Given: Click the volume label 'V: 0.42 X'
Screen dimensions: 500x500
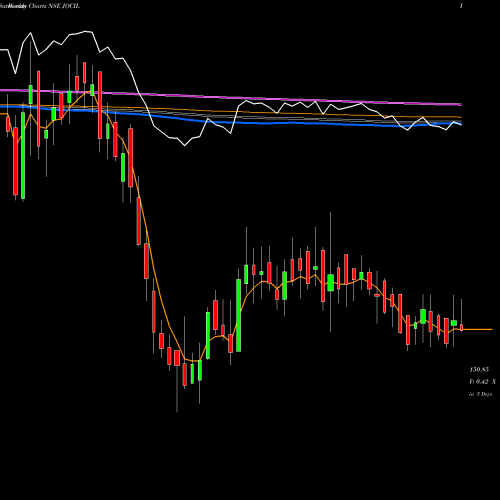Looking at the screenshot, I should click(482, 382).
